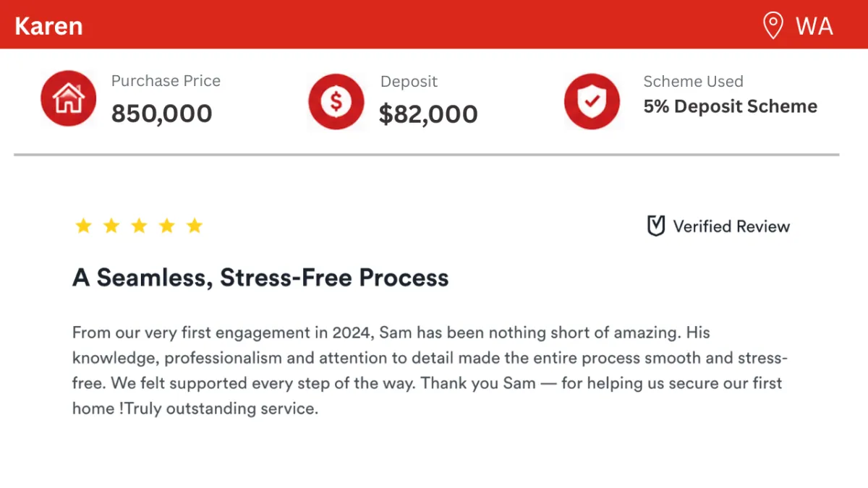Select the second yellow star
The width and height of the screenshot is (868, 488).
[x=111, y=226]
